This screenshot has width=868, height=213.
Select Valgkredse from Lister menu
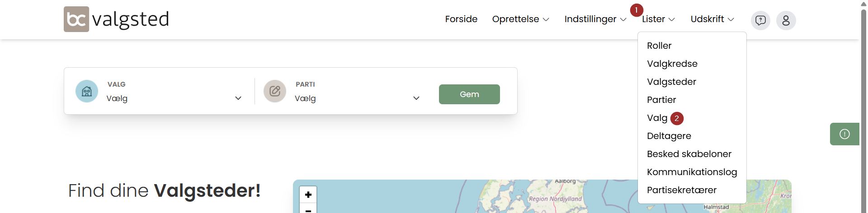pyautogui.click(x=672, y=64)
